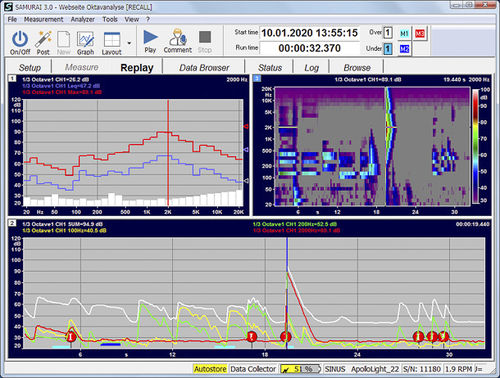Click the 51 % battery progress indicator
The height and width of the screenshot is (378, 500).
point(301,369)
